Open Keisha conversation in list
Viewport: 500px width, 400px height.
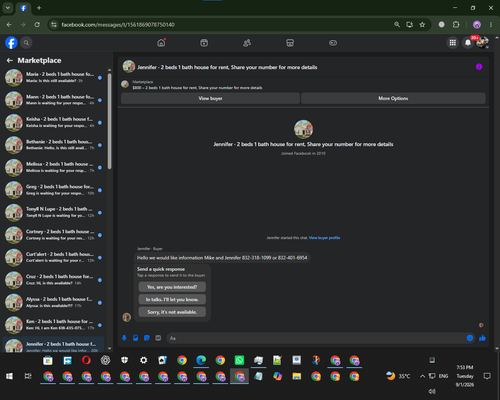(54, 122)
